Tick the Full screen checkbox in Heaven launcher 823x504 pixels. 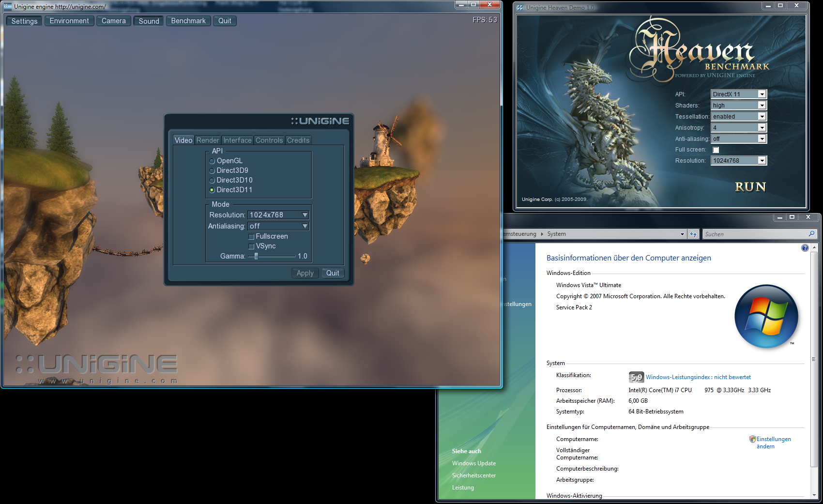pos(716,150)
